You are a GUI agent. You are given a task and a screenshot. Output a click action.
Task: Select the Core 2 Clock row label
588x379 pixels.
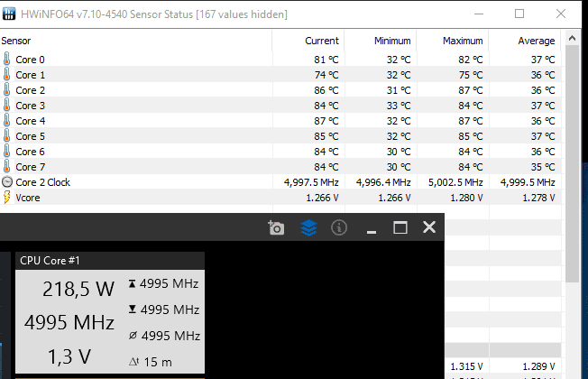pyautogui.click(x=42, y=182)
